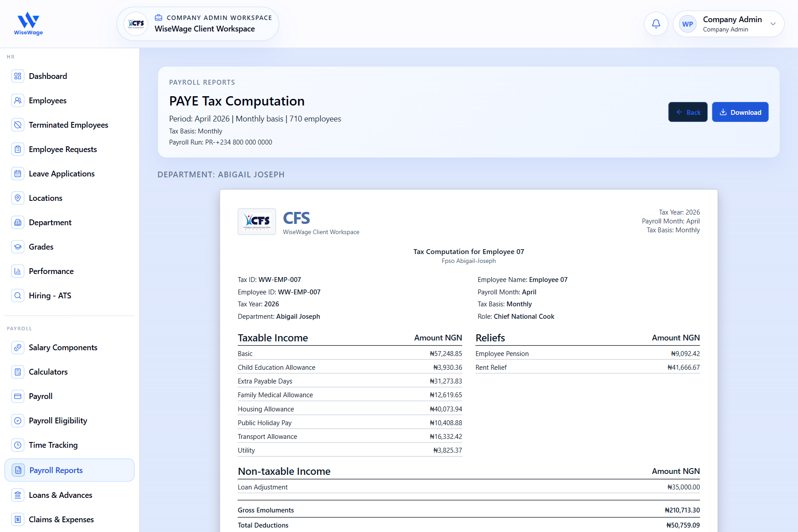Go Back from tax report
This screenshot has height=532, width=798.
pos(688,112)
